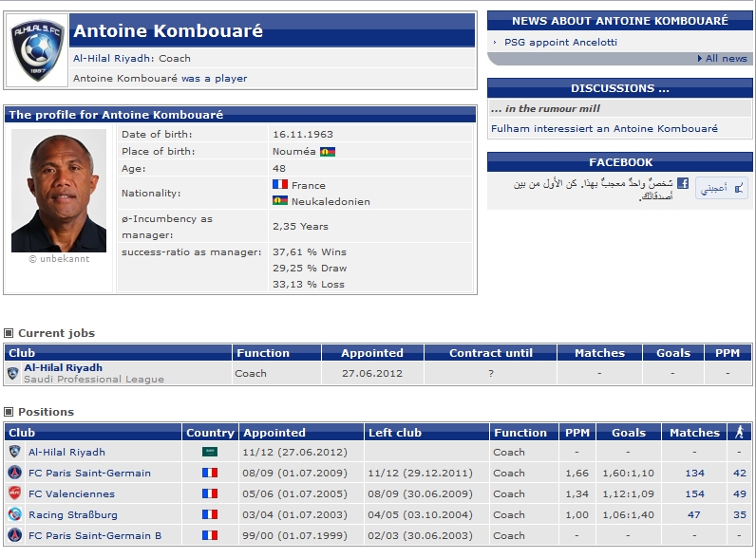Click the 37,61 % Wins text
The height and width of the screenshot is (558, 756).
click(x=310, y=251)
